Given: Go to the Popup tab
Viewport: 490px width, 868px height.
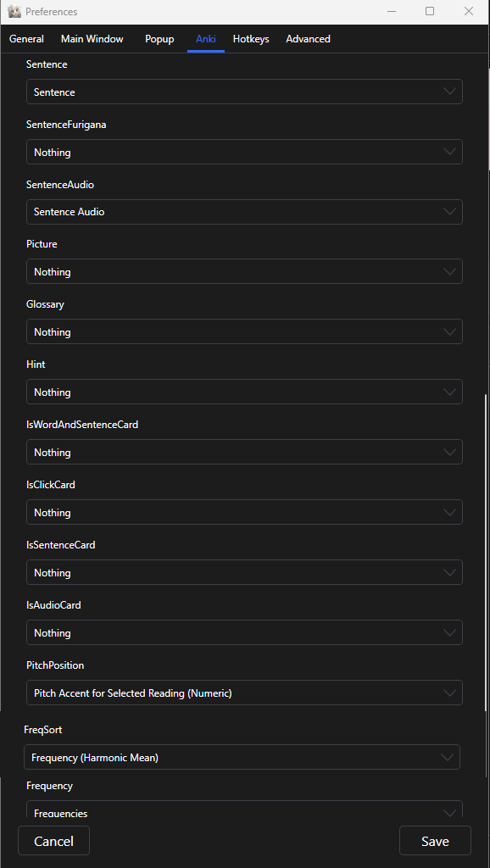Looking at the screenshot, I should (x=159, y=39).
